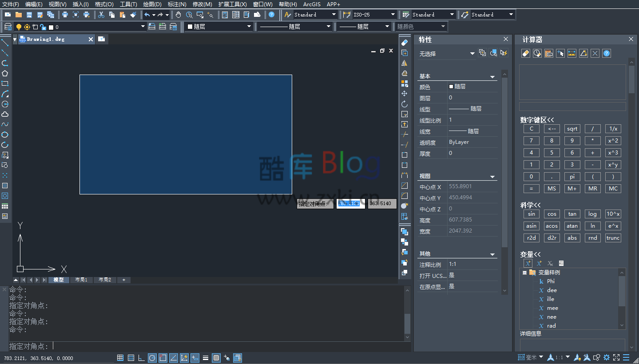The height and width of the screenshot is (364, 639).
Task: Click the calculator's angle measurement icon
Action: pos(583,53)
